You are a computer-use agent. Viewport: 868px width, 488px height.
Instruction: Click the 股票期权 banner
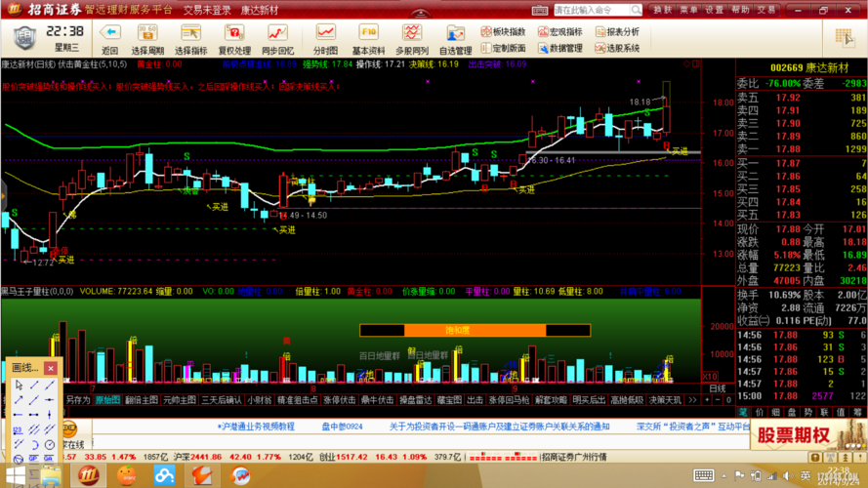tap(808, 435)
